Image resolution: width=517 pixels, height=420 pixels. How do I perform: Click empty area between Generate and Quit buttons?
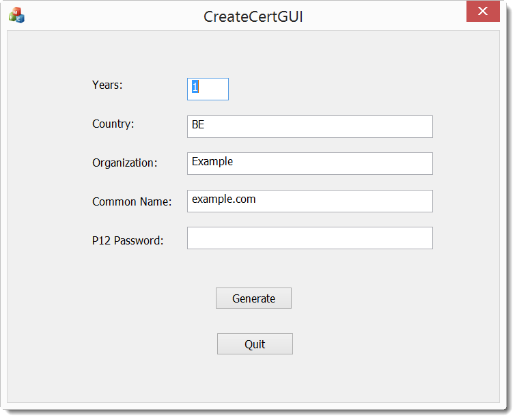[x=254, y=321]
